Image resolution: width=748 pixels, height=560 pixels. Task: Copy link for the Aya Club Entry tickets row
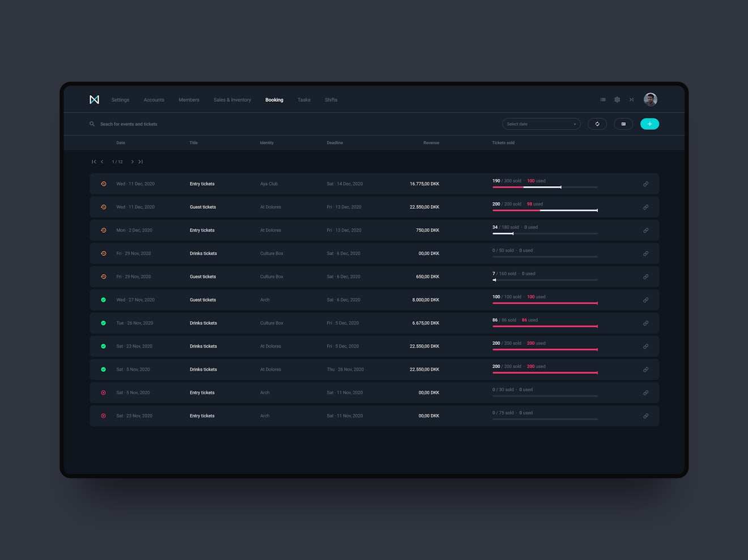[x=645, y=183]
